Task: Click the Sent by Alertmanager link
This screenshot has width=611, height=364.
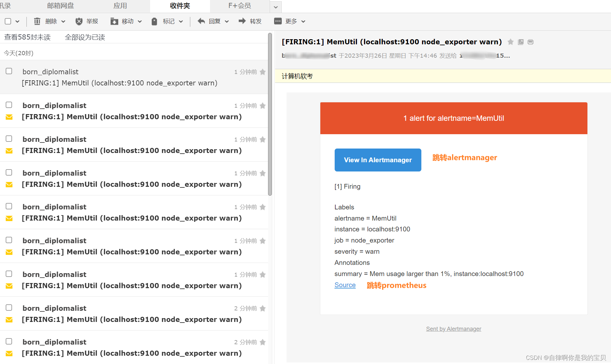Action: pyautogui.click(x=454, y=329)
